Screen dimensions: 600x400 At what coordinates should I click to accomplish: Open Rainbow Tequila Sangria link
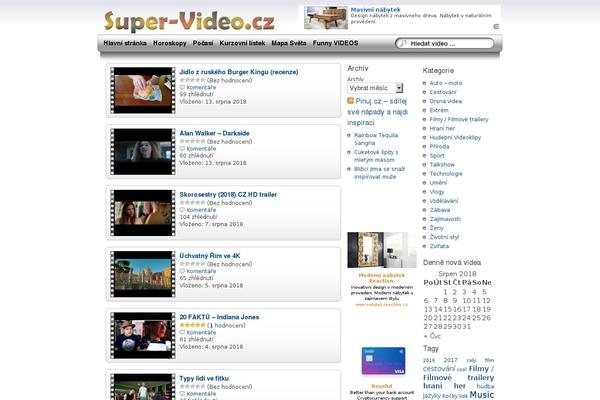tap(376, 139)
